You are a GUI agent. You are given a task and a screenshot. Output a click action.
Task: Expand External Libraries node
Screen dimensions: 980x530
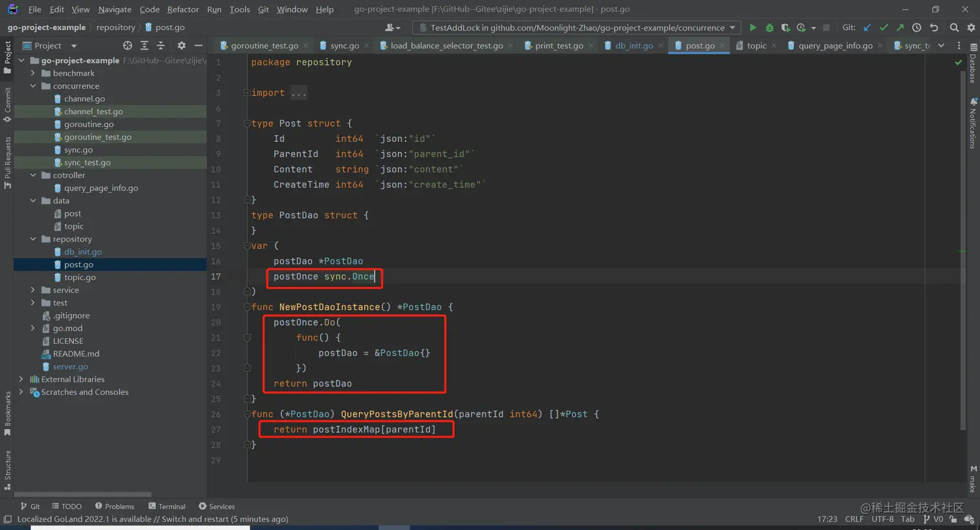click(21, 380)
